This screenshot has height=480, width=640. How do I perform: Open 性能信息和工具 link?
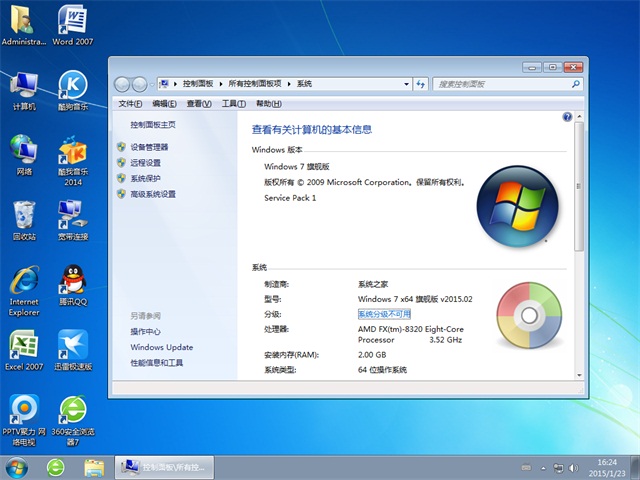pyautogui.click(x=157, y=363)
